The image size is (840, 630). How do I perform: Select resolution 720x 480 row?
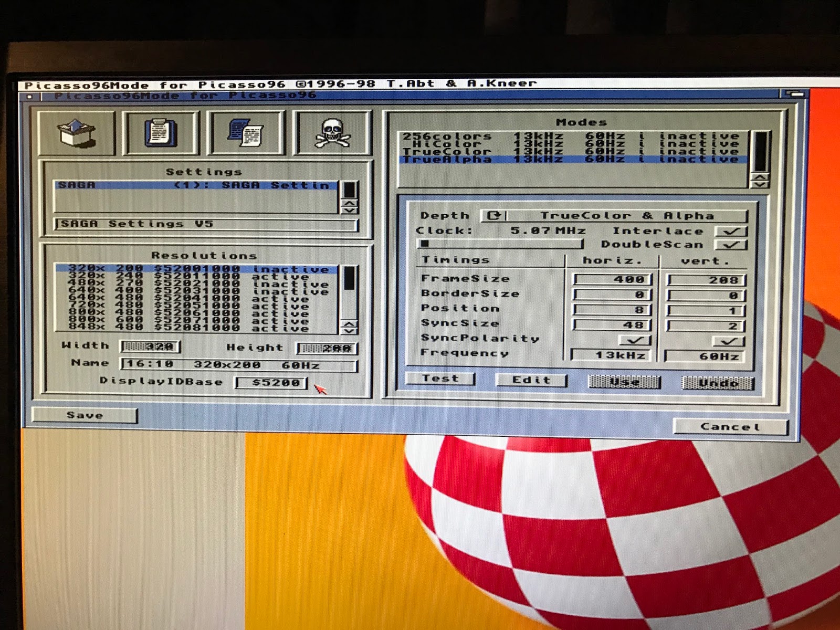197,306
